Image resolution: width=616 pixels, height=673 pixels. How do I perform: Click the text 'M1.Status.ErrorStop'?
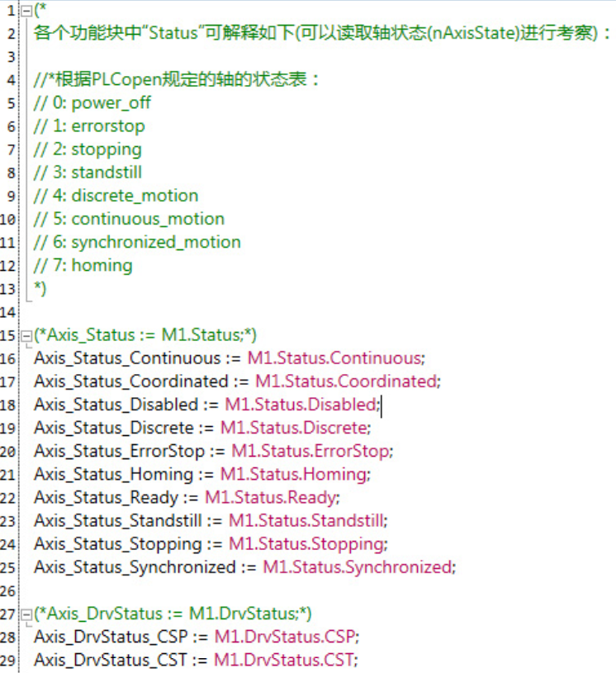(x=310, y=451)
